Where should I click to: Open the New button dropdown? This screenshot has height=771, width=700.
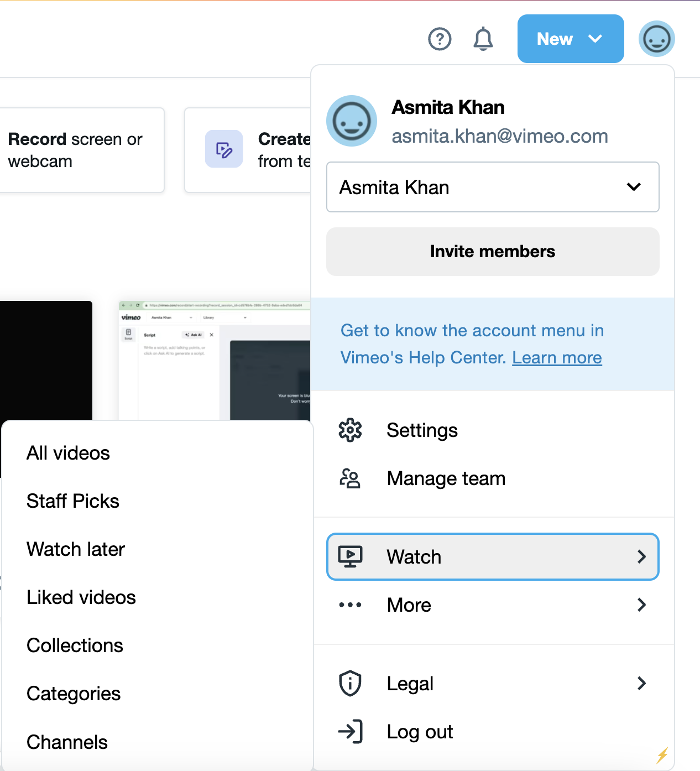[x=571, y=39]
